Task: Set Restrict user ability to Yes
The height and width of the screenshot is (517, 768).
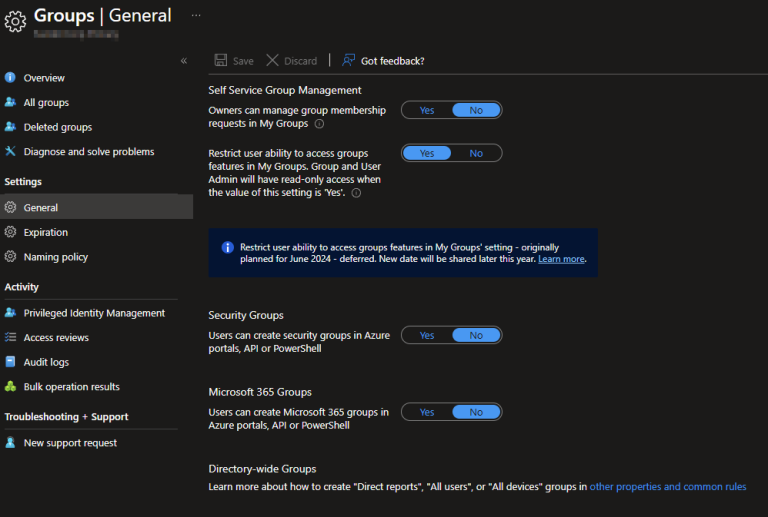Action: [x=427, y=153]
